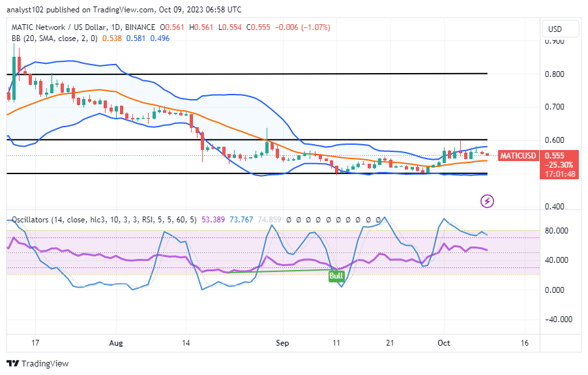Click the countdown timer 17:01:48
The width and height of the screenshot is (588, 375).
[560, 174]
